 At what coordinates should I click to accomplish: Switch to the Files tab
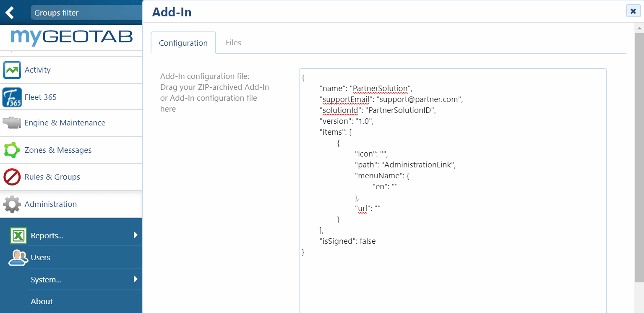(x=233, y=42)
